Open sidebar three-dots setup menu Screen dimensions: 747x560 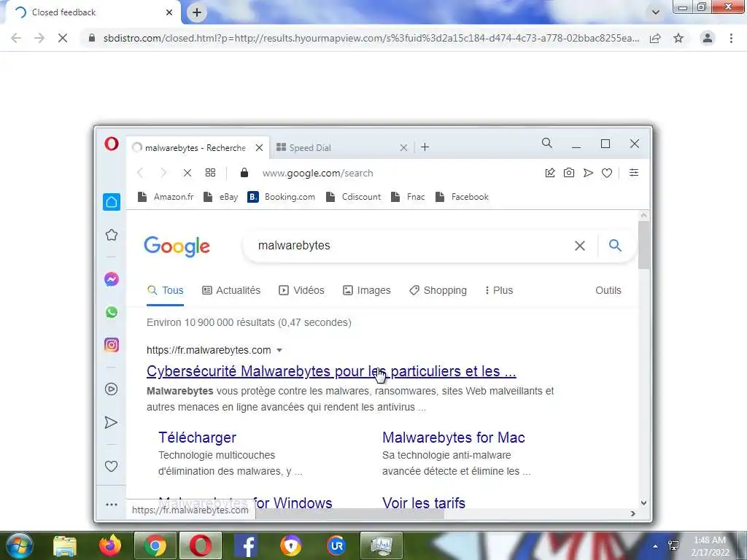pyautogui.click(x=112, y=505)
